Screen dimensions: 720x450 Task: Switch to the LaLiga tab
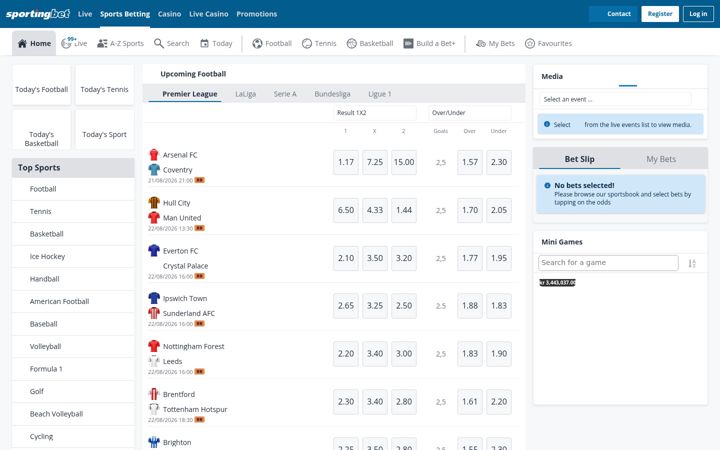245,94
